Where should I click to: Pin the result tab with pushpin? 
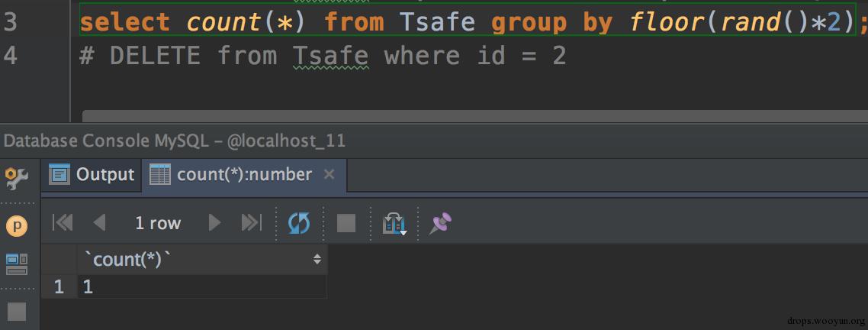(x=441, y=224)
